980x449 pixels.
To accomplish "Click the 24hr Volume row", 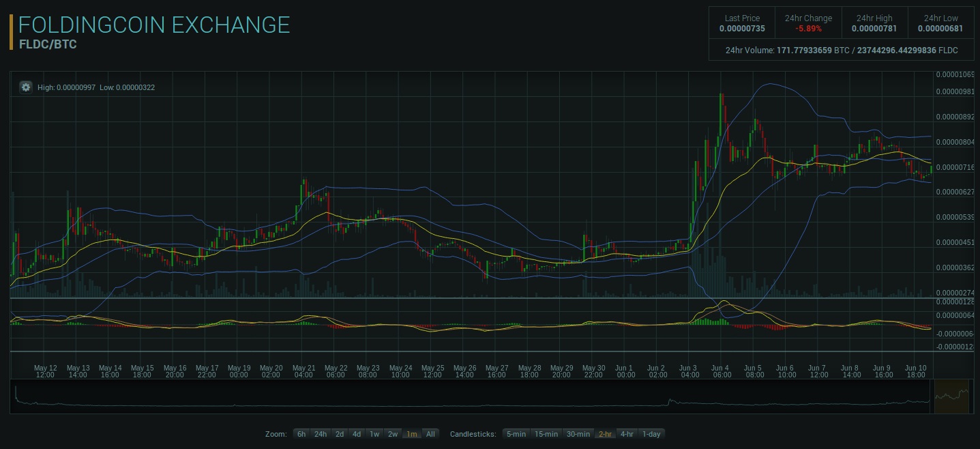I will (842, 50).
